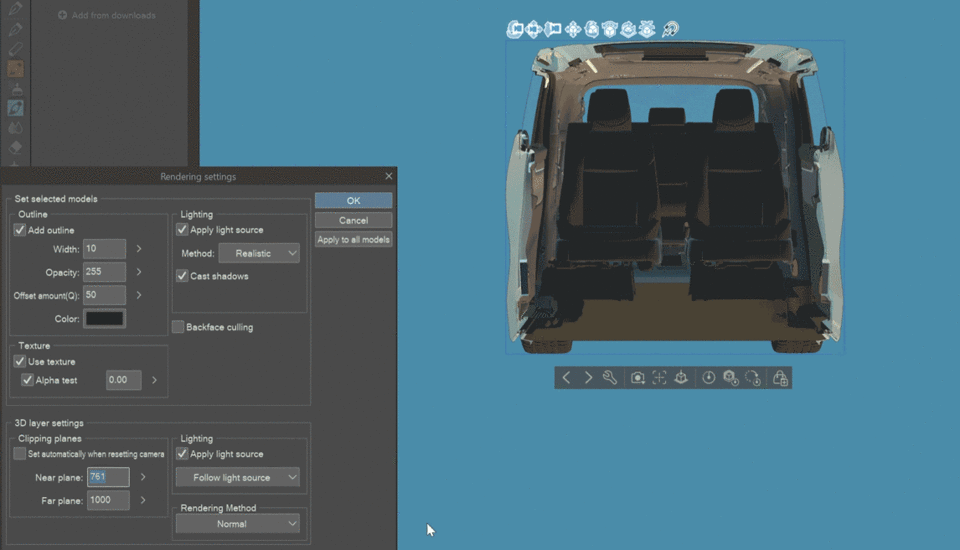Click the focus-on-model icon in launcher
The width and height of the screenshot is (960, 550).
[659, 378]
